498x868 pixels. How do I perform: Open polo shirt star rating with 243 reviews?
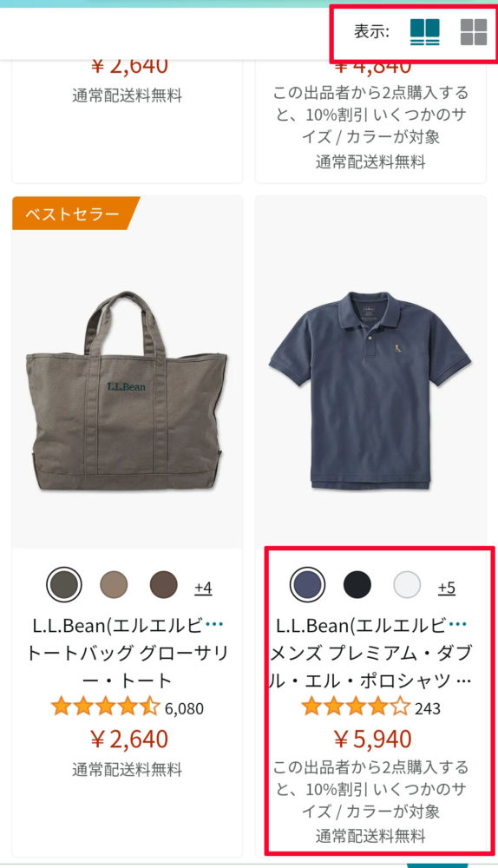370,708
